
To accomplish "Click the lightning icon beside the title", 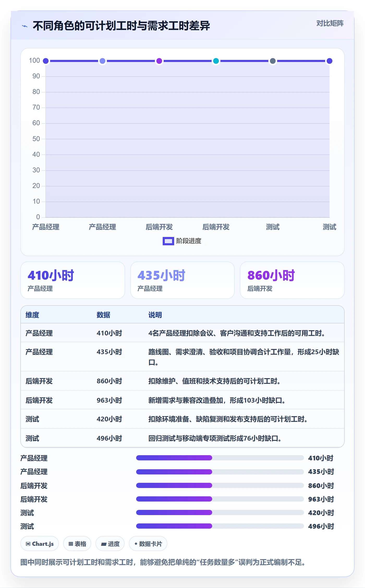I will (x=25, y=26).
